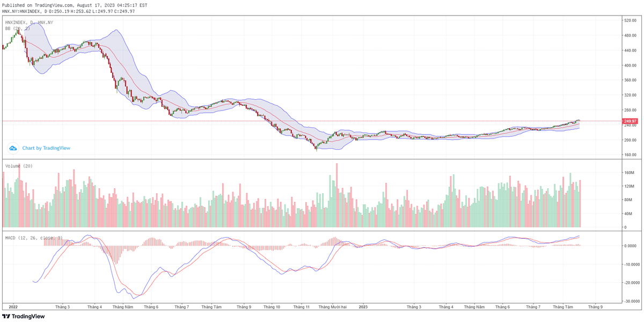The height and width of the screenshot is (323, 644).
Task: Open the 'Chart by TradingView' link
Action: pyautogui.click(x=46, y=148)
